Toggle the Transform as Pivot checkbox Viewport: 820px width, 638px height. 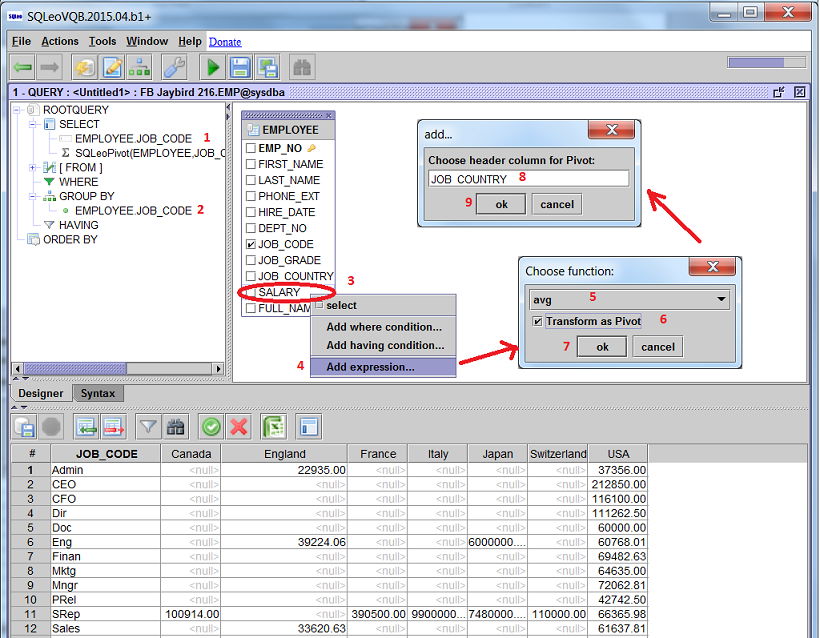pyautogui.click(x=538, y=321)
